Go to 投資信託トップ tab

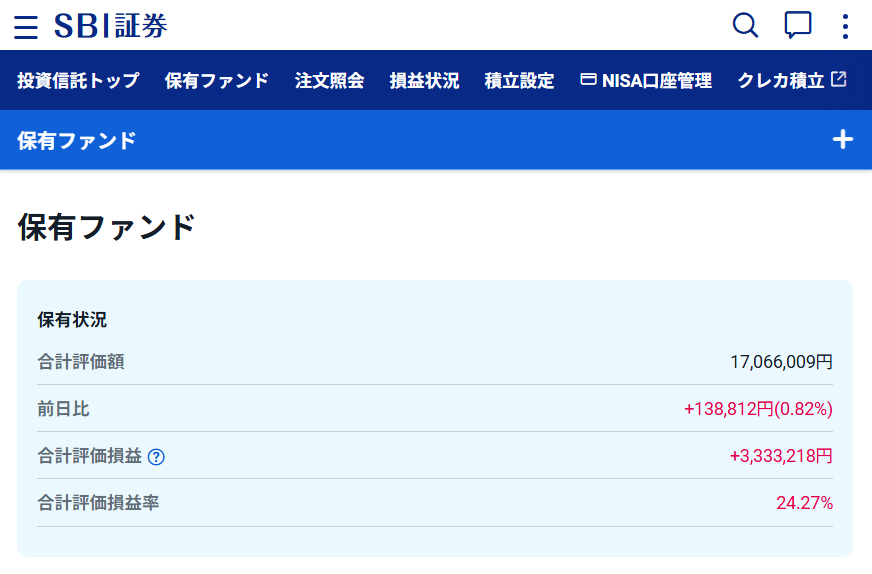point(78,81)
